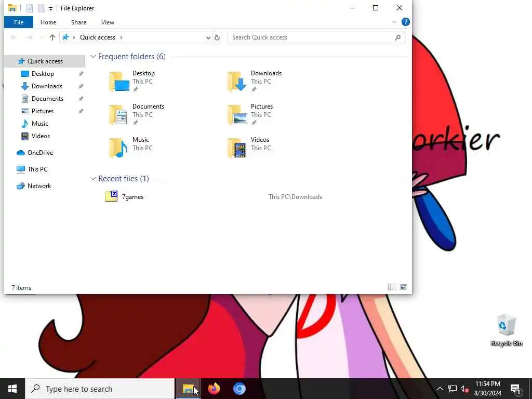Collapse the Frequent folders group

[93, 57]
